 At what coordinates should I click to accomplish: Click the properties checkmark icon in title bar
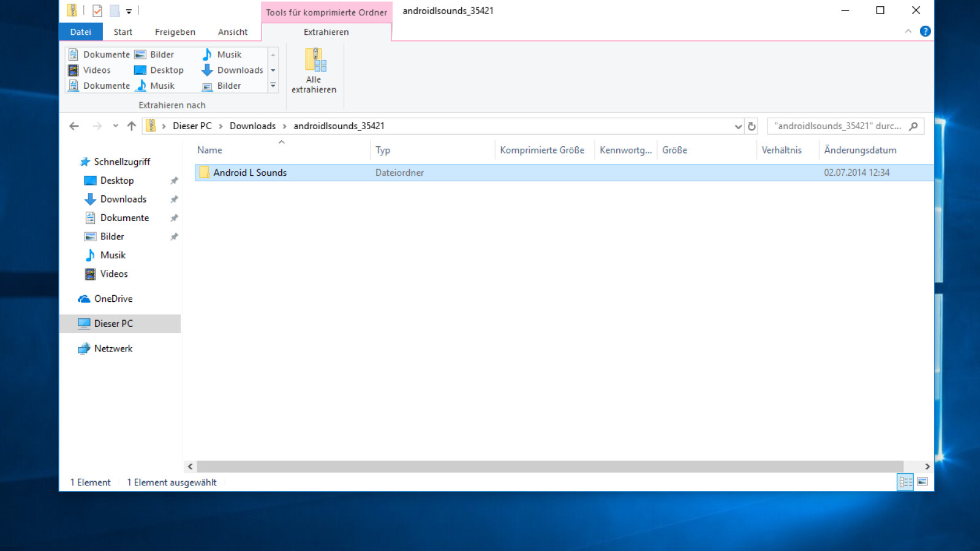(97, 10)
